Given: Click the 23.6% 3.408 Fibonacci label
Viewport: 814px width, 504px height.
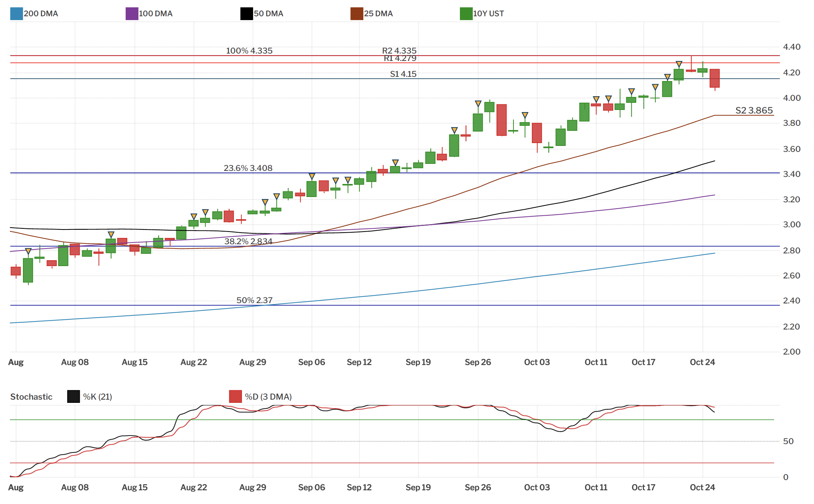Looking at the screenshot, I should (248, 168).
